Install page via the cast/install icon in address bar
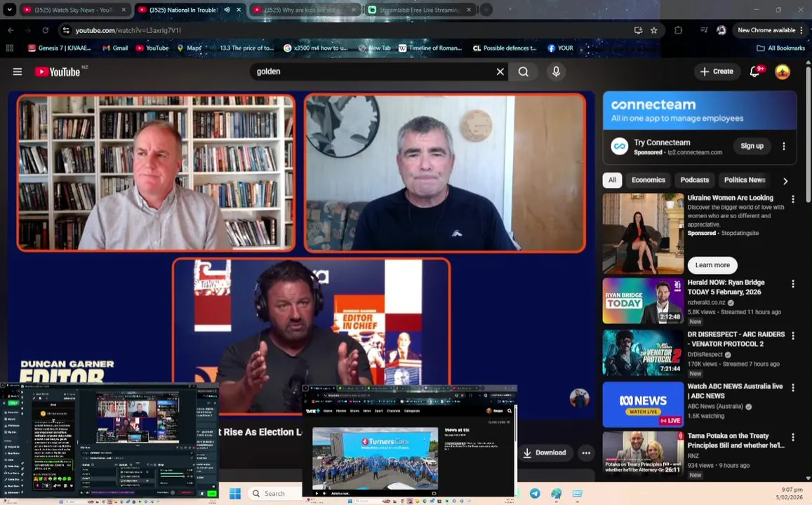Viewport: 812px width, 505px height. pos(638,30)
